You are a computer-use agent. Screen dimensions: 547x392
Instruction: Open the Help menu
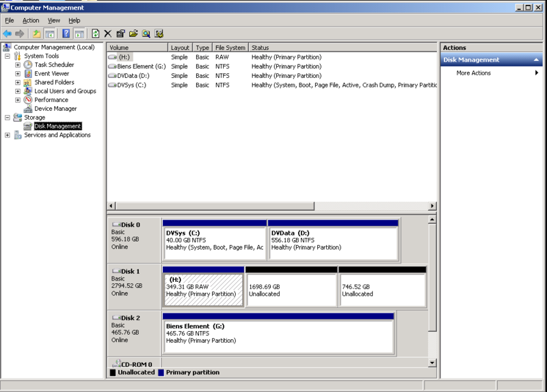pos(75,21)
